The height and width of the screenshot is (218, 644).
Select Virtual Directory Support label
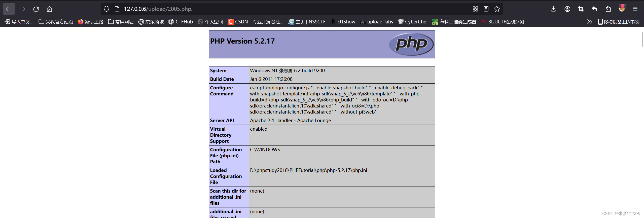pos(221,135)
